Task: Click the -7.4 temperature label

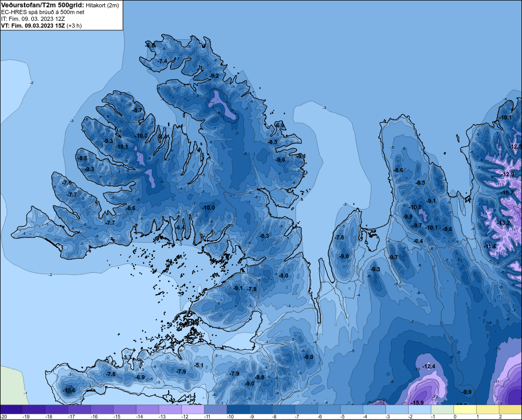Action: (x=162, y=61)
